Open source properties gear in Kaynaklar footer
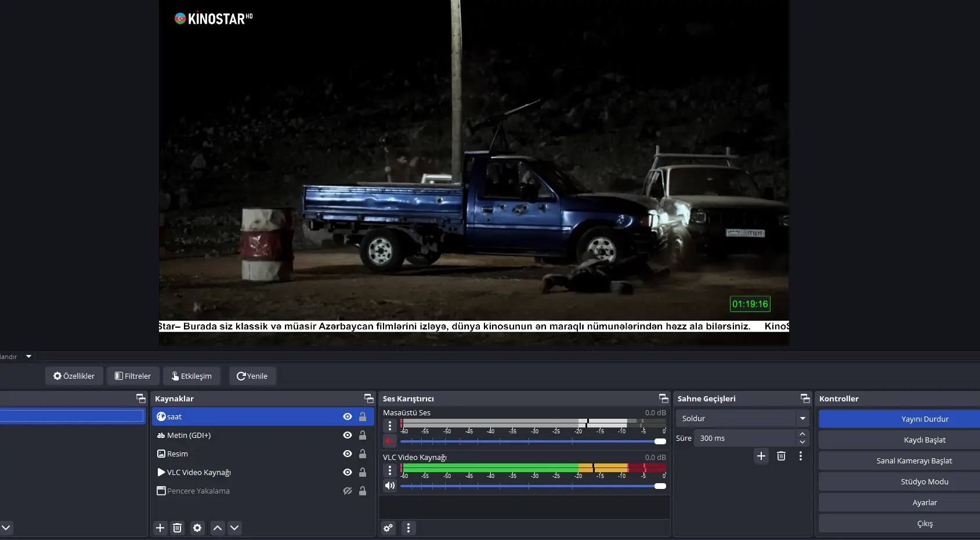The image size is (980, 540). click(x=197, y=528)
